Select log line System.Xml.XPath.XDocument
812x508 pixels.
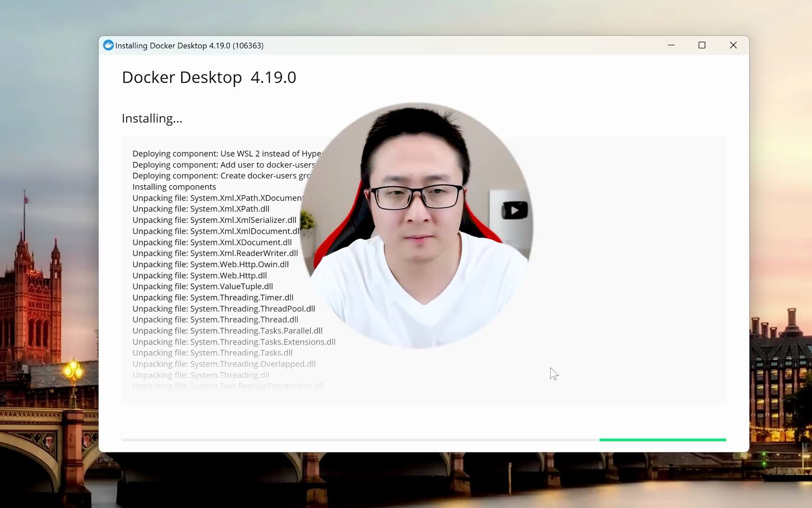pos(218,198)
